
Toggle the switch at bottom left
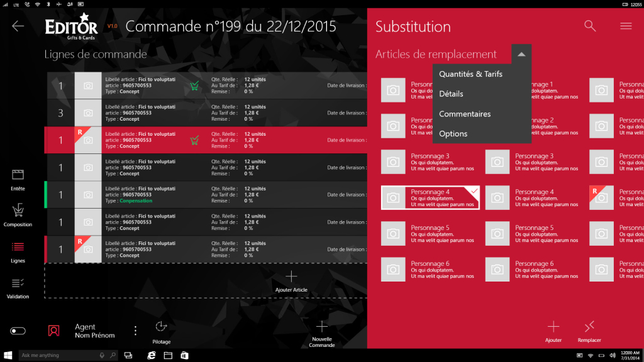tap(18, 331)
